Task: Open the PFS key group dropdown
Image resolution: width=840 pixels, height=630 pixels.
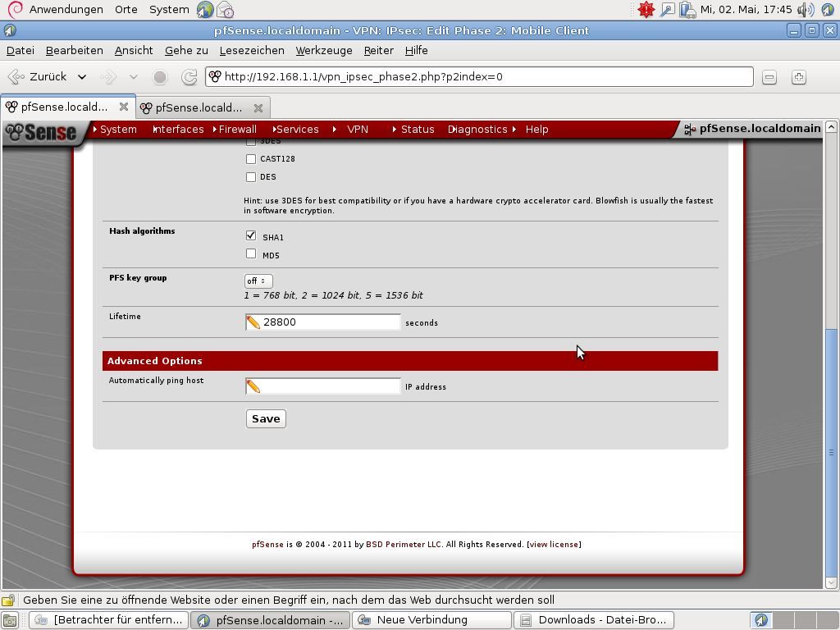Action: click(258, 281)
